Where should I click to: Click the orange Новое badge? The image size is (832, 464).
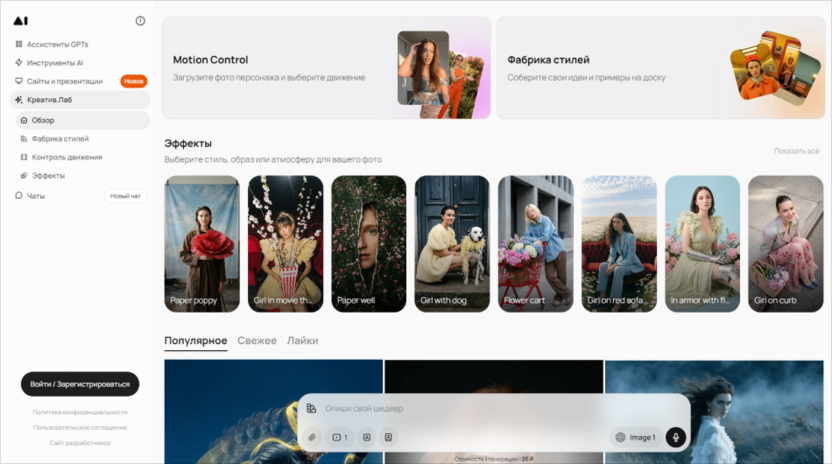click(134, 81)
